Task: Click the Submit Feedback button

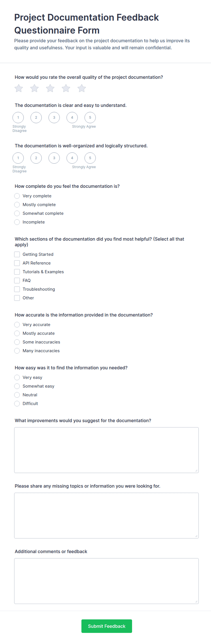Action: (107, 626)
